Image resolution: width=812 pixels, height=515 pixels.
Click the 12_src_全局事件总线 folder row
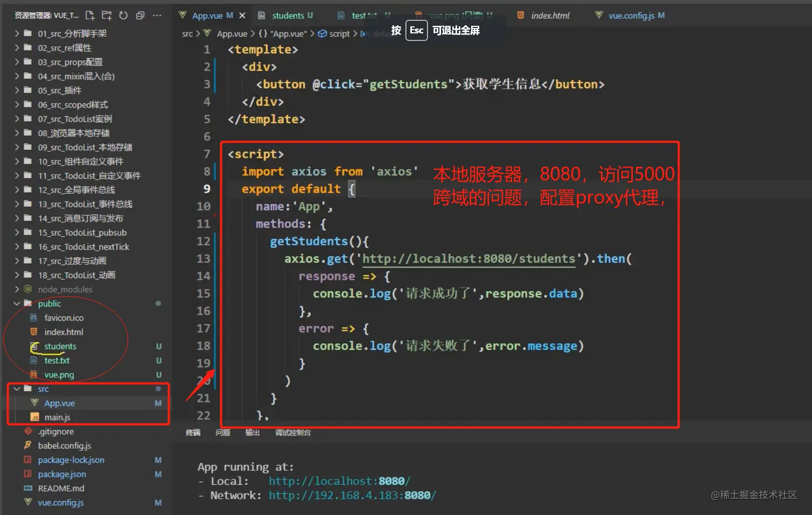tap(86, 190)
